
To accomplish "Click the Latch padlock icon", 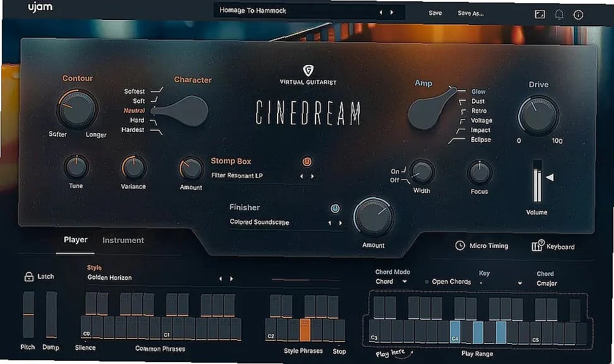I will click(28, 276).
